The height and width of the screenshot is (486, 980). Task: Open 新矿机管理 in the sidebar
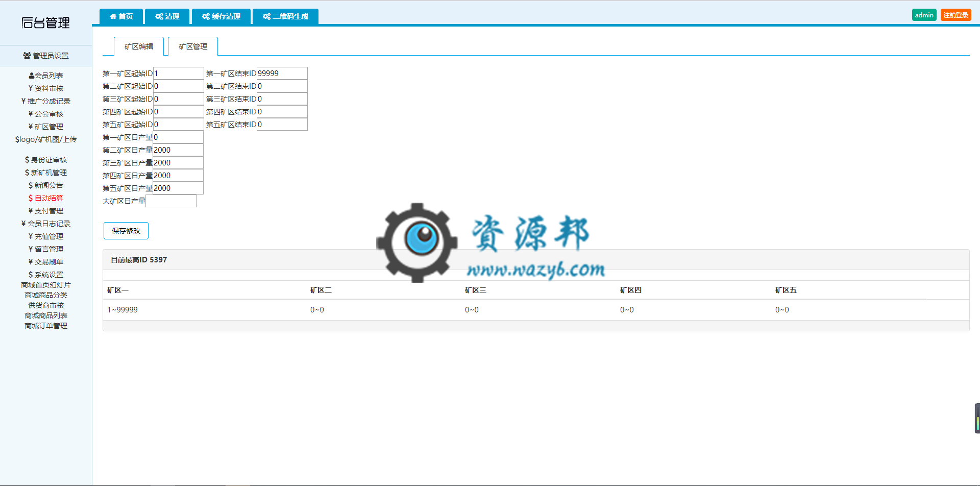click(46, 173)
